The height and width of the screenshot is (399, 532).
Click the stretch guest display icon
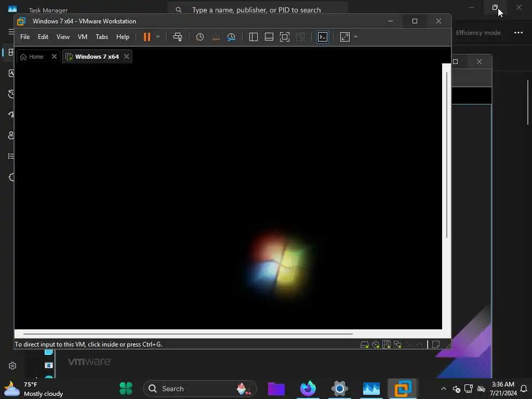point(345,37)
